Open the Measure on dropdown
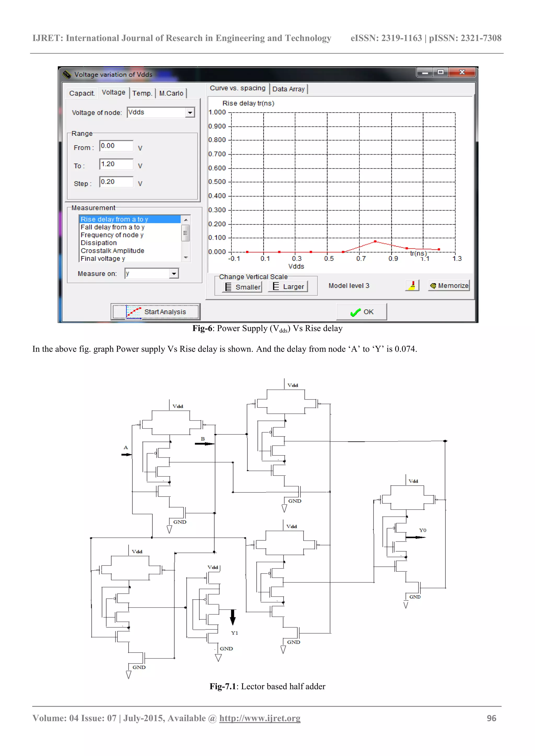The width and height of the screenshot is (535, 756). (x=174, y=274)
